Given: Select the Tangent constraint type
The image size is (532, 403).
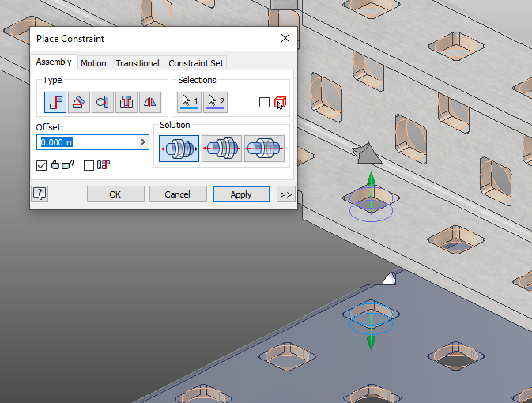Looking at the screenshot, I should [x=103, y=102].
